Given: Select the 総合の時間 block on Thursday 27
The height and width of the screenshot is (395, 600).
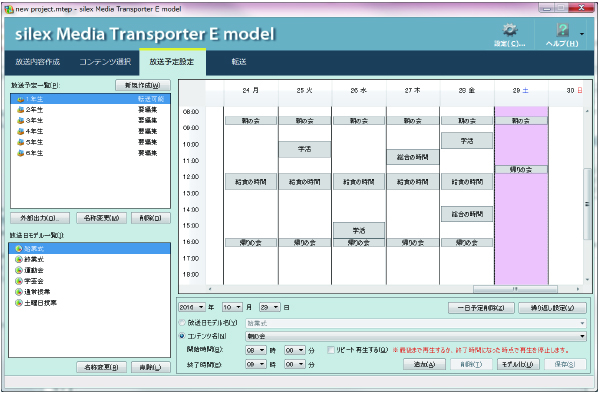Looking at the screenshot, I should click(412, 157).
